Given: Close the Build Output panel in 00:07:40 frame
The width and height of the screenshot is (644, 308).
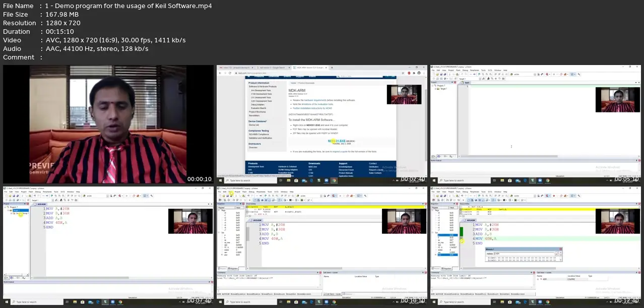Looking at the screenshot, I should [x=212, y=282].
